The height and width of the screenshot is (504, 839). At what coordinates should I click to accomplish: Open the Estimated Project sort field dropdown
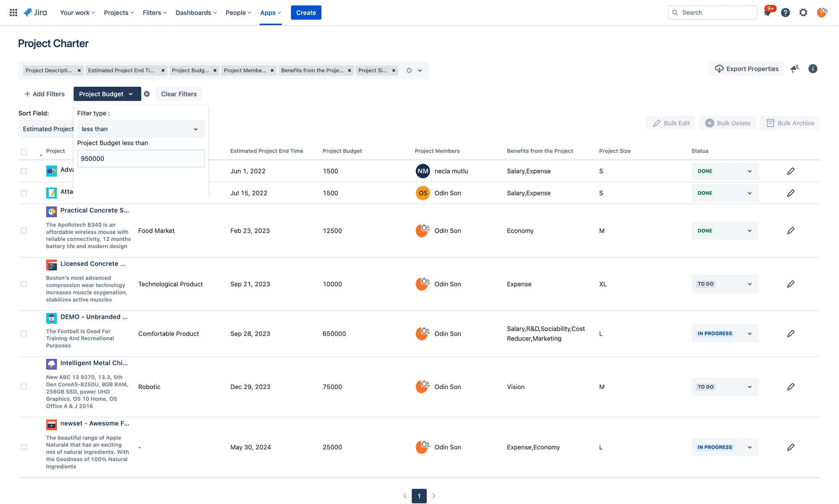(46, 129)
